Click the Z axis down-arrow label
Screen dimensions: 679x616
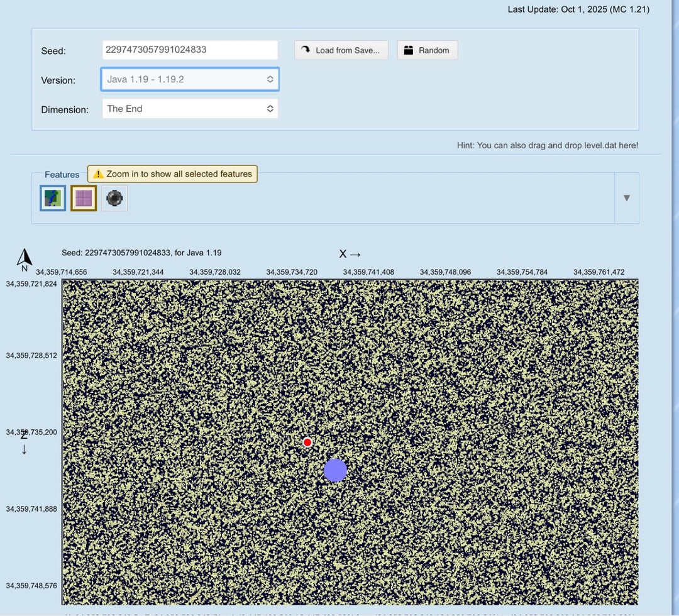tap(24, 443)
